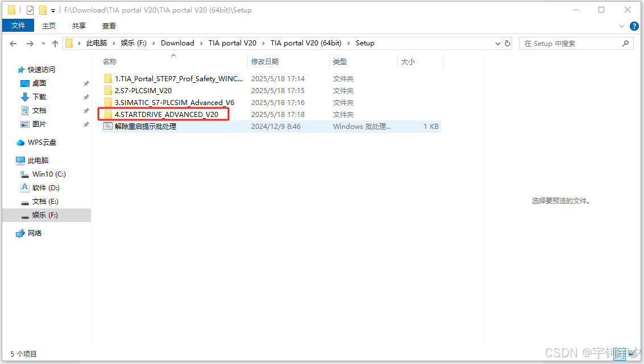644x364 pixels.
Task: Click the folder icon in the title bar
Action: [x=11, y=10]
